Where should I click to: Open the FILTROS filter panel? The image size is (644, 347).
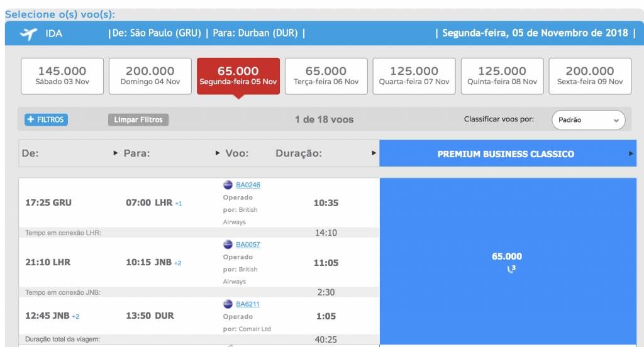(x=46, y=119)
